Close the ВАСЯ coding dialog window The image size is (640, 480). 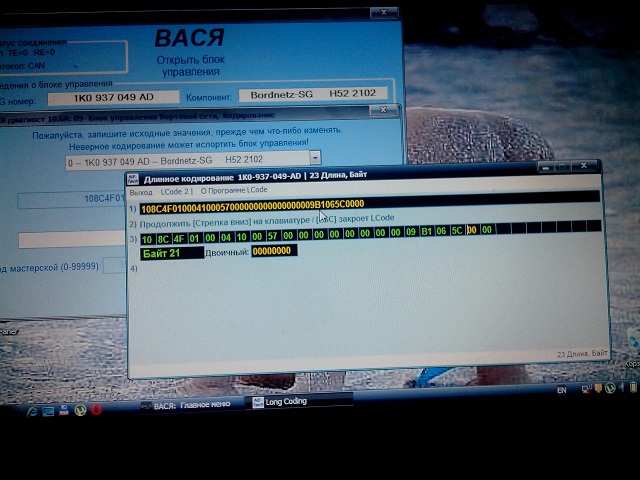[383, 110]
